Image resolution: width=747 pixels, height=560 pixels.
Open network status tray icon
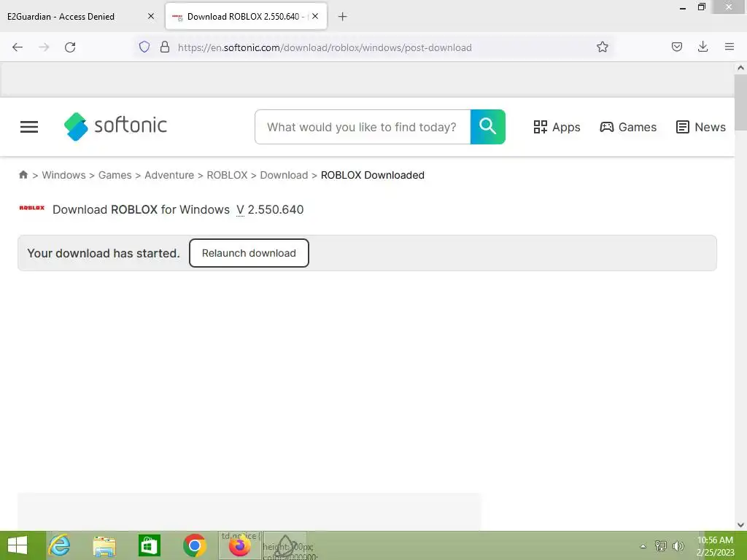661,546
